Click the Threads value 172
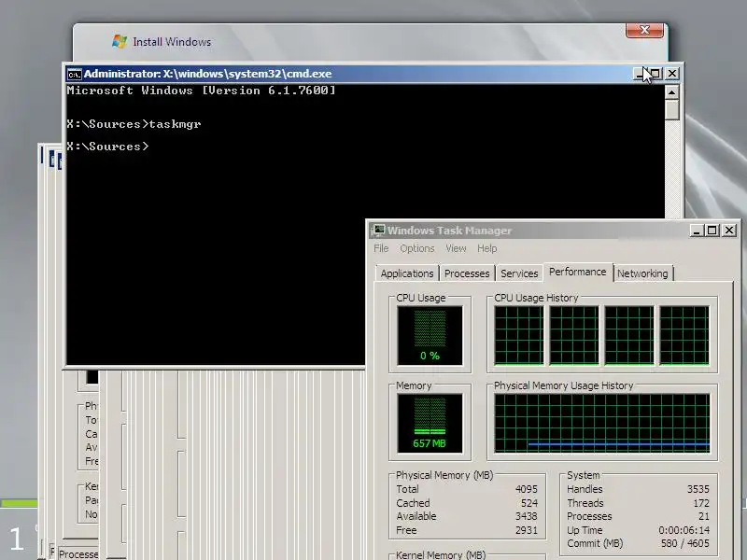The width and height of the screenshot is (747, 560). coord(701,503)
